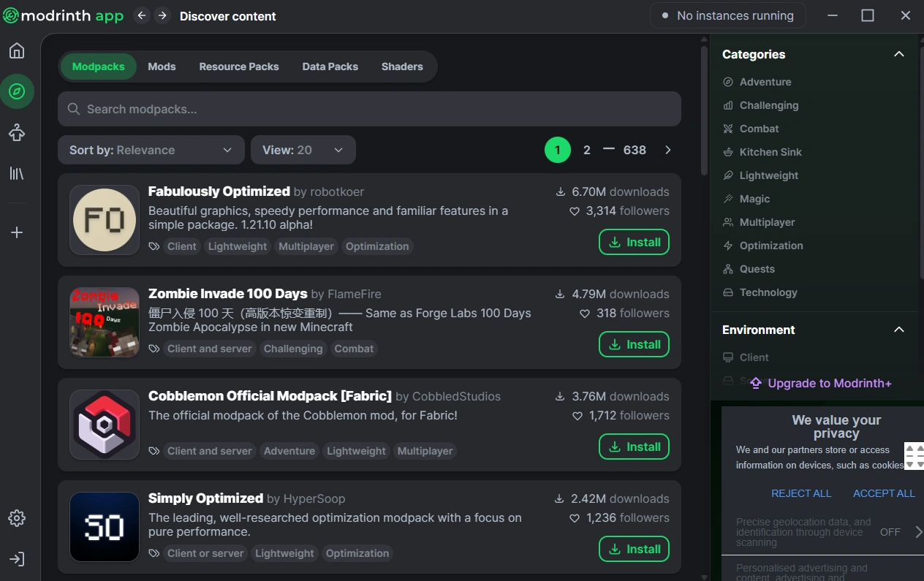Filter by Lightweight category

pyautogui.click(x=760, y=175)
